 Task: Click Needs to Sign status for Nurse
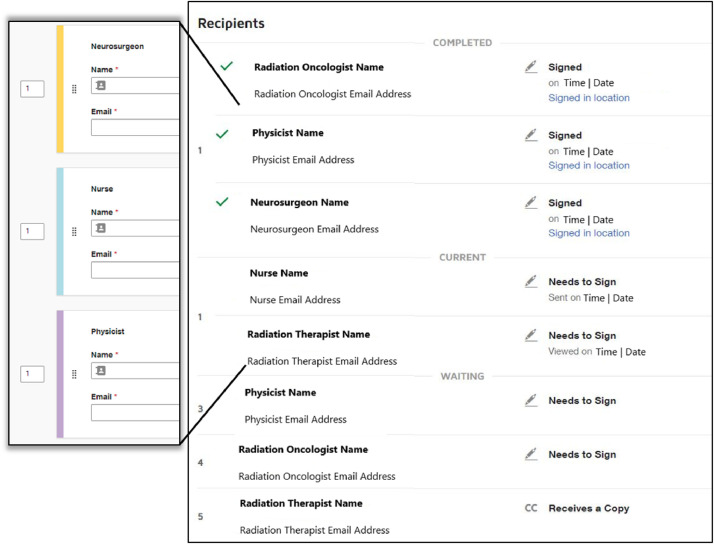pyautogui.click(x=582, y=282)
